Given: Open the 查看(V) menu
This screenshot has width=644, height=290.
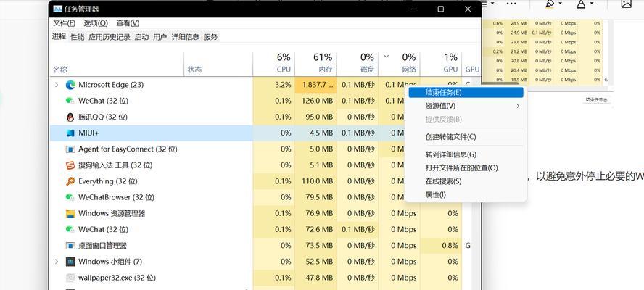Looking at the screenshot, I should [x=128, y=23].
